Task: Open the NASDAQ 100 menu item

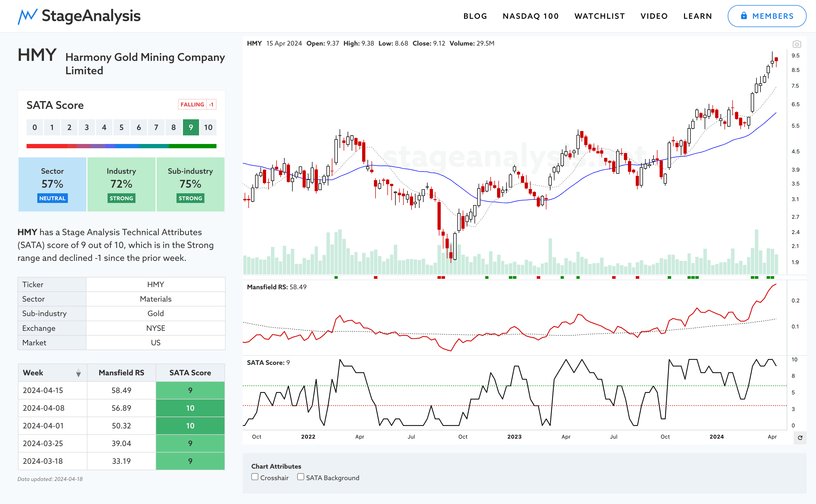Action: 531,16
